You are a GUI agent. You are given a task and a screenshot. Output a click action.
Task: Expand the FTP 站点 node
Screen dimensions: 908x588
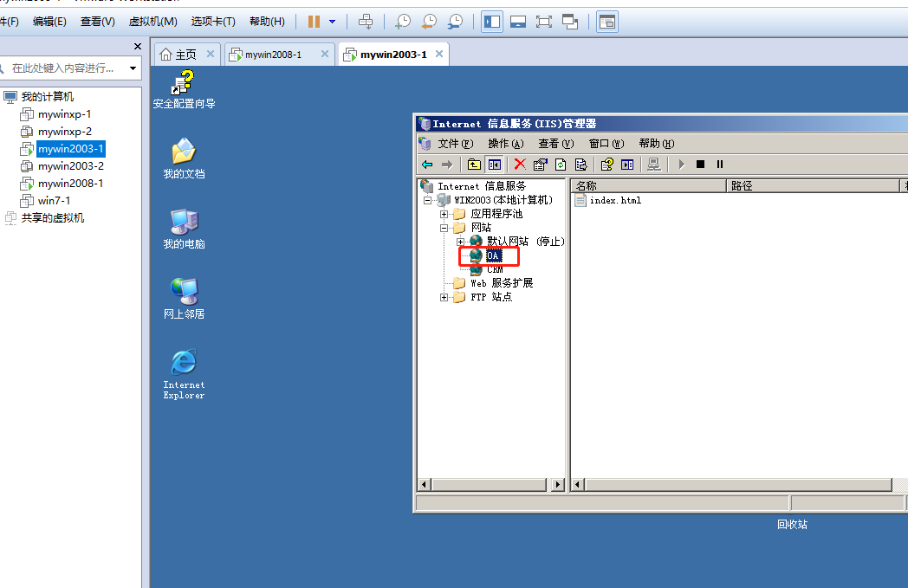coord(444,298)
